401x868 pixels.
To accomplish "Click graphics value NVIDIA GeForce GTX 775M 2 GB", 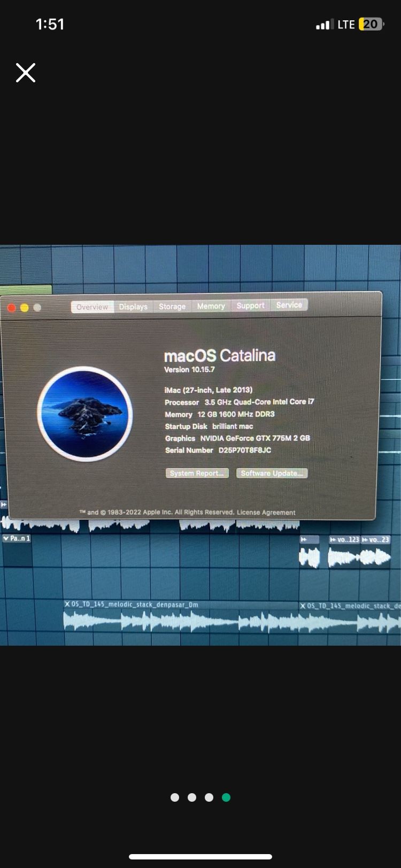I will pyautogui.click(x=255, y=438).
